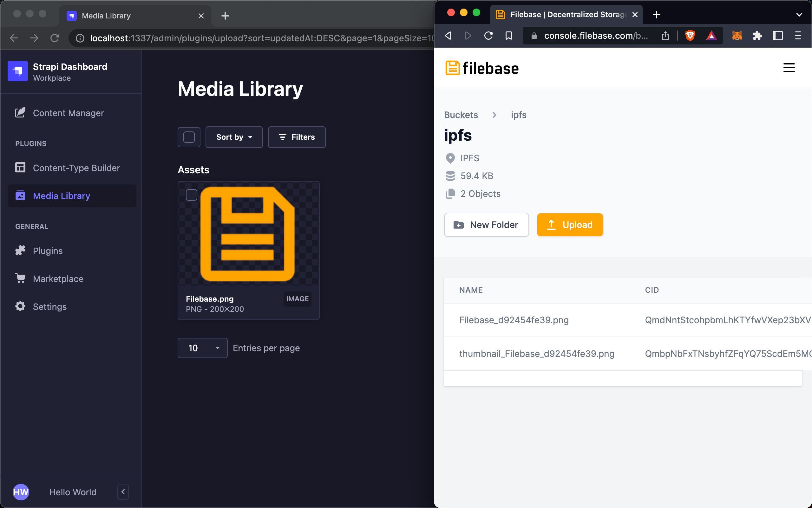Check the Filebase.png asset checkbox
This screenshot has height=508, width=812.
point(192,195)
